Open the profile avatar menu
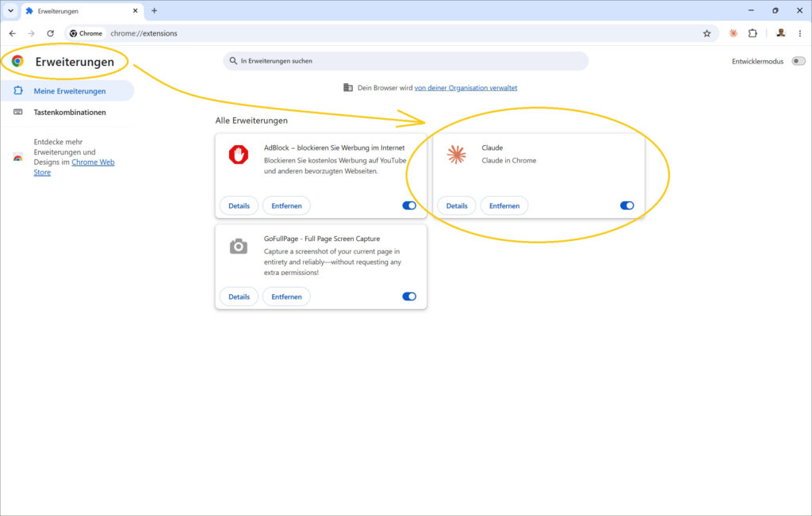The image size is (812, 516). (780, 33)
